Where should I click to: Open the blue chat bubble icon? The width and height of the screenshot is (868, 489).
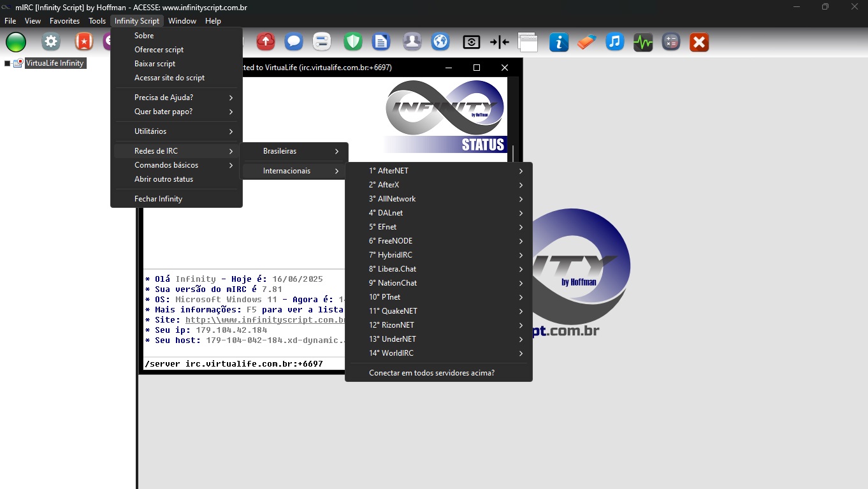click(293, 42)
